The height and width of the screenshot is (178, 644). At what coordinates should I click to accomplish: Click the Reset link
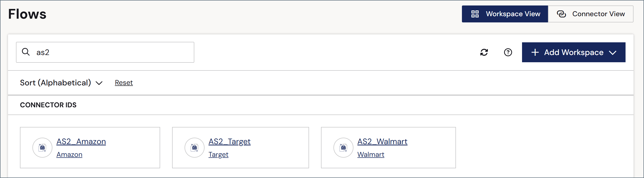(x=124, y=83)
